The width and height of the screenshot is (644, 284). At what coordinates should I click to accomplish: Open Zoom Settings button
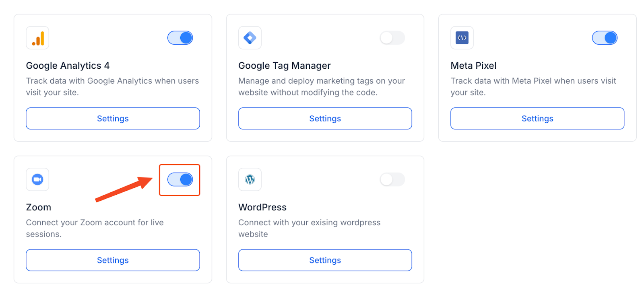tap(113, 260)
